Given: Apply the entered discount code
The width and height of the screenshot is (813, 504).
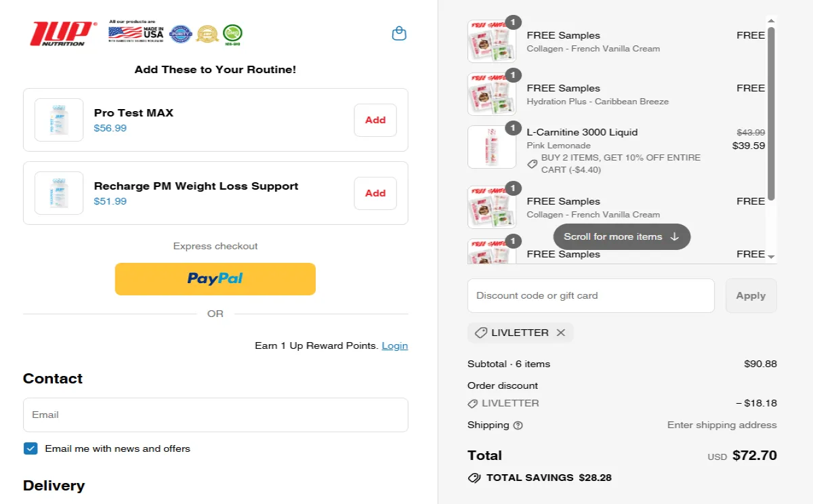Looking at the screenshot, I should click(x=751, y=295).
